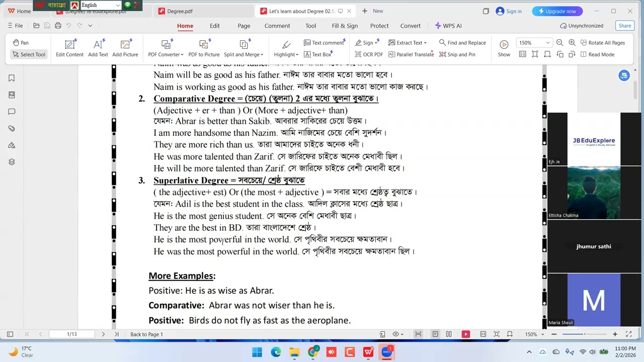The height and width of the screenshot is (362, 644).
Task: Switch to two-page view in status bar
Action: [x=449, y=334]
